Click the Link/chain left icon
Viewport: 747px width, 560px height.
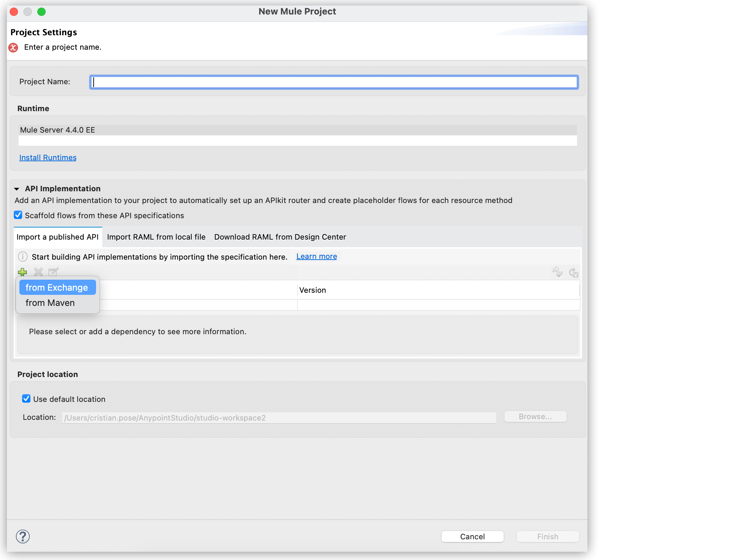(x=557, y=272)
